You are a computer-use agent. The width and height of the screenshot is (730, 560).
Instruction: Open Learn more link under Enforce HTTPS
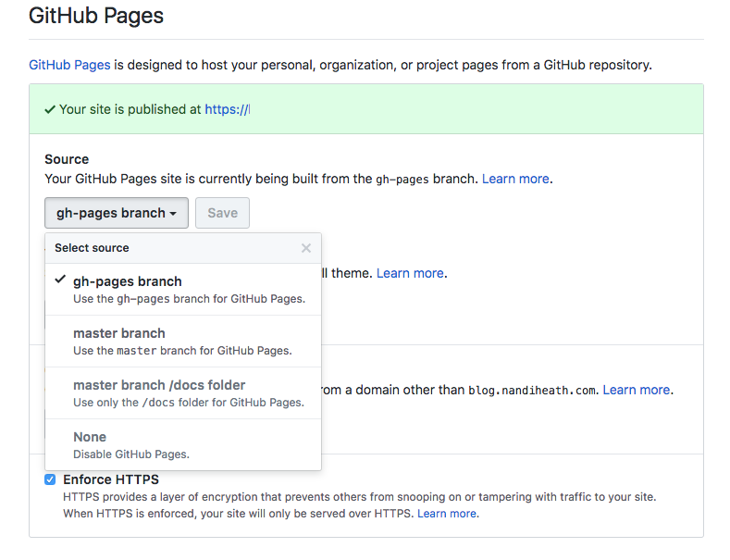(447, 513)
